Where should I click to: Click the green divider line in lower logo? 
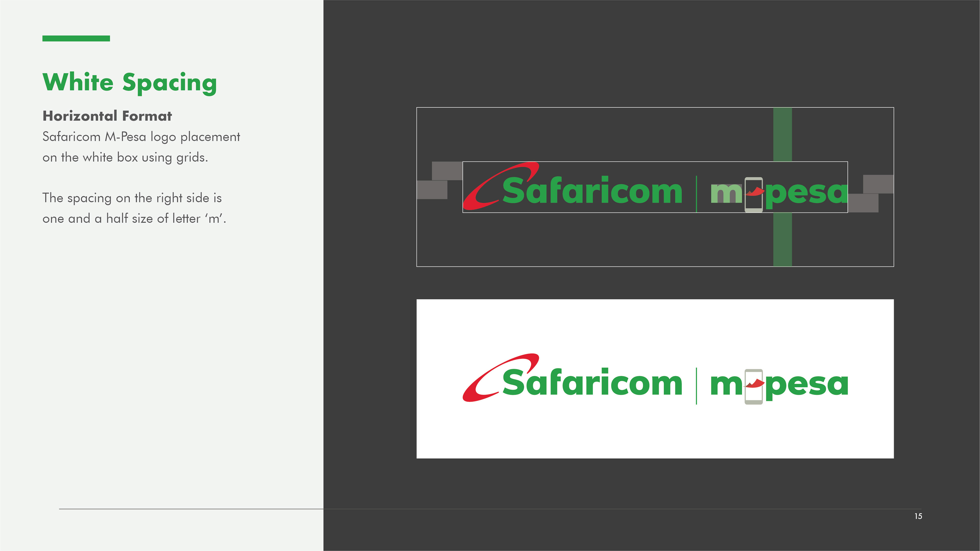tap(696, 386)
